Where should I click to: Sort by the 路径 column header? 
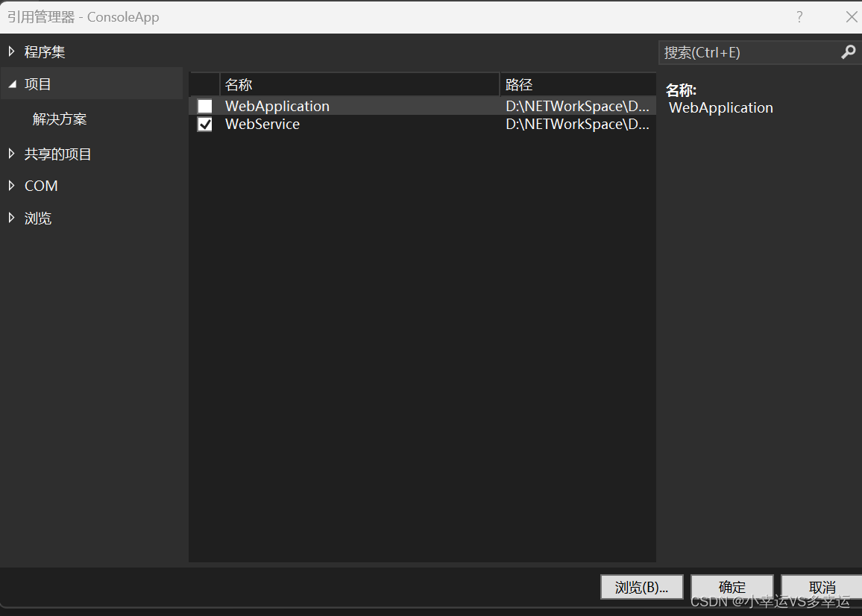coord(579,84)
